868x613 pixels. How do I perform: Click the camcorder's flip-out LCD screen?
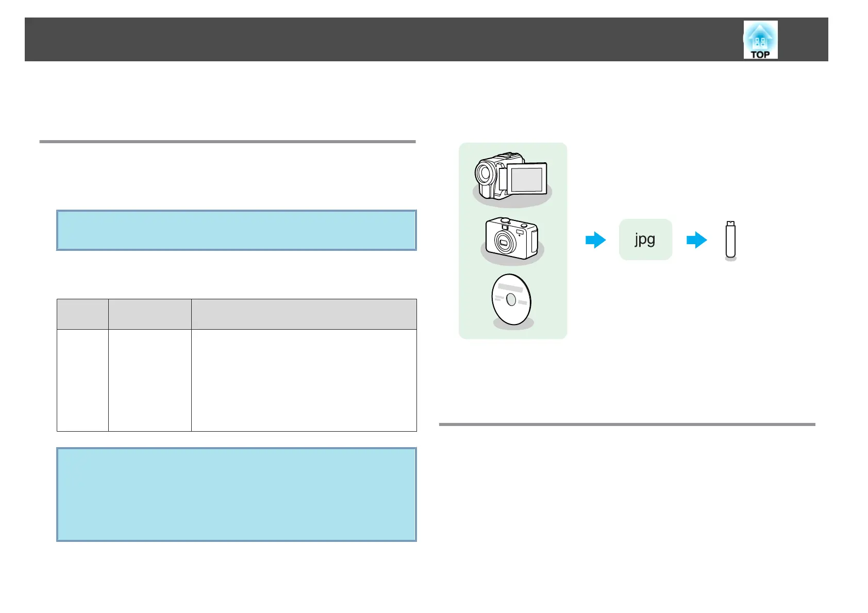click(527, 179)
